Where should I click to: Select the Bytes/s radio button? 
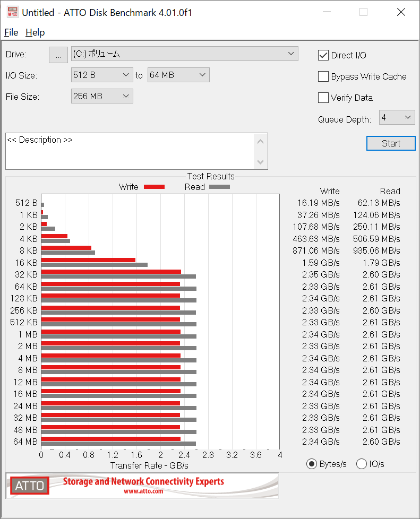(311, 464)
